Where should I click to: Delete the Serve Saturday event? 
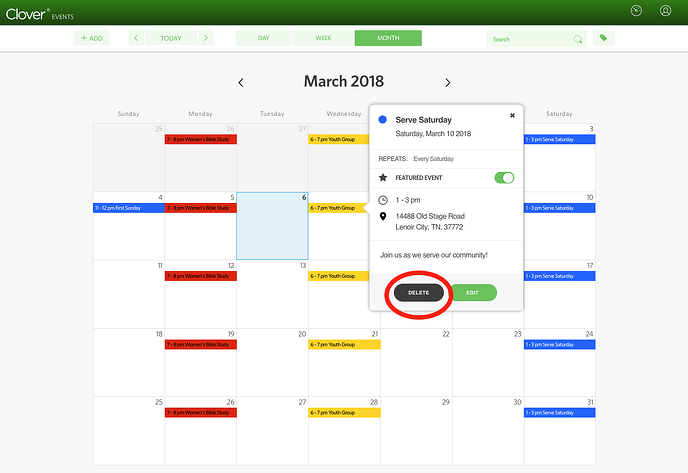[419, 293]
